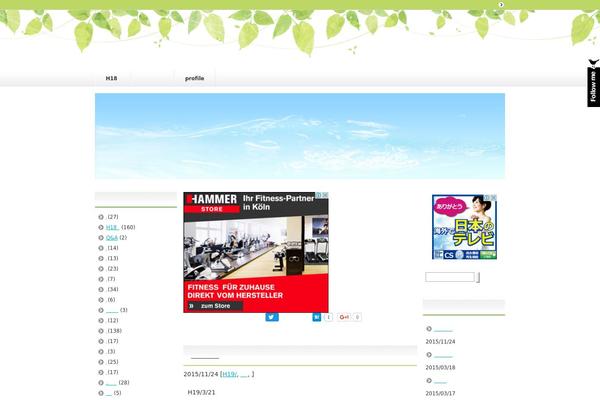Open the Follow me side tab
Image resolution: width=600 pixels, height=400 pixels.
point(593,83)
